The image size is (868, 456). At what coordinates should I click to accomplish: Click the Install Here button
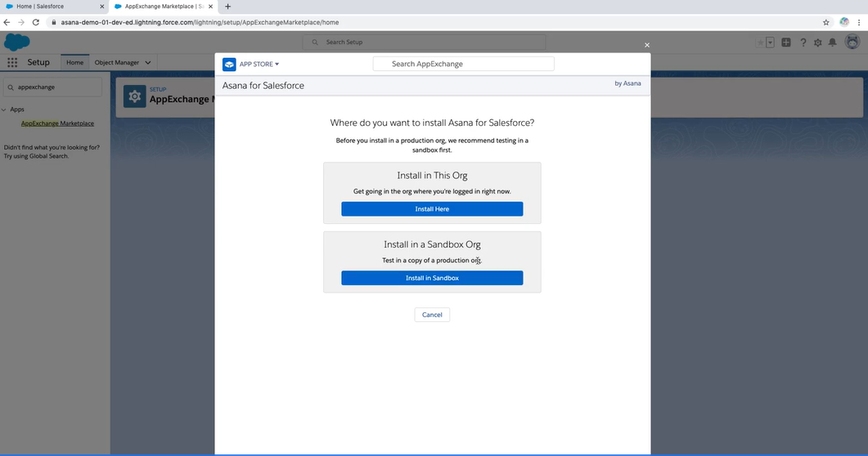point(432,209)
